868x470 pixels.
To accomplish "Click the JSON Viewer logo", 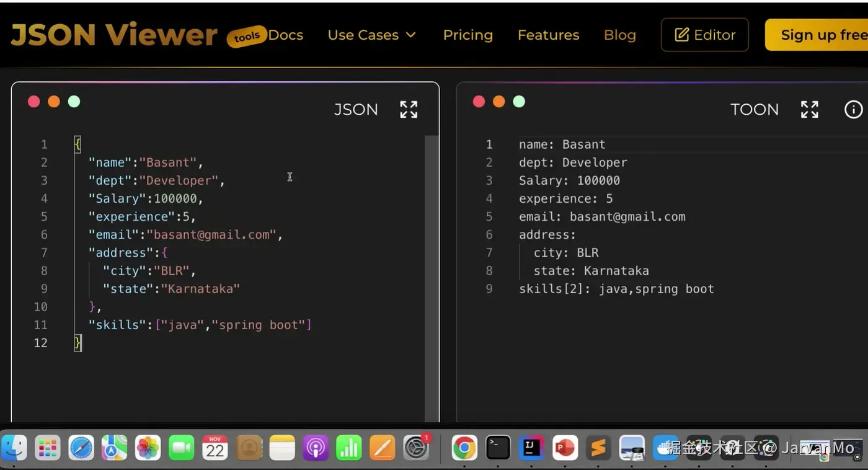I will tap(114, 35).
